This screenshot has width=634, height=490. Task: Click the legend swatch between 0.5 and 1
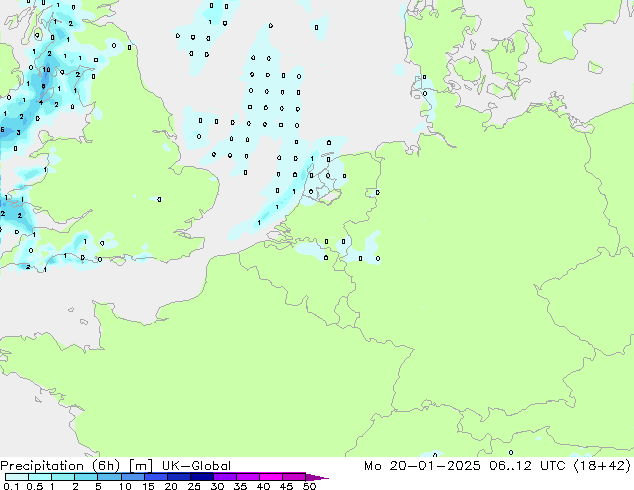point(40,477)
